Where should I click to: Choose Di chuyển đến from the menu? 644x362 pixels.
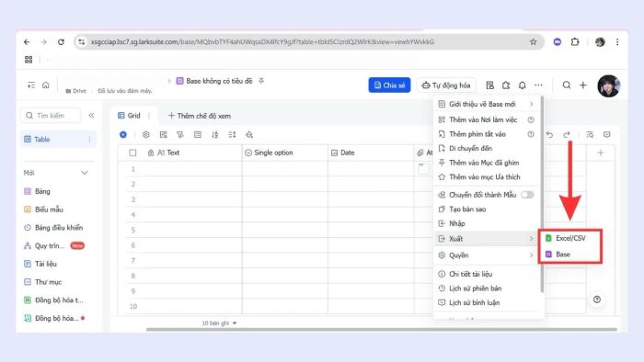[487, 149]
